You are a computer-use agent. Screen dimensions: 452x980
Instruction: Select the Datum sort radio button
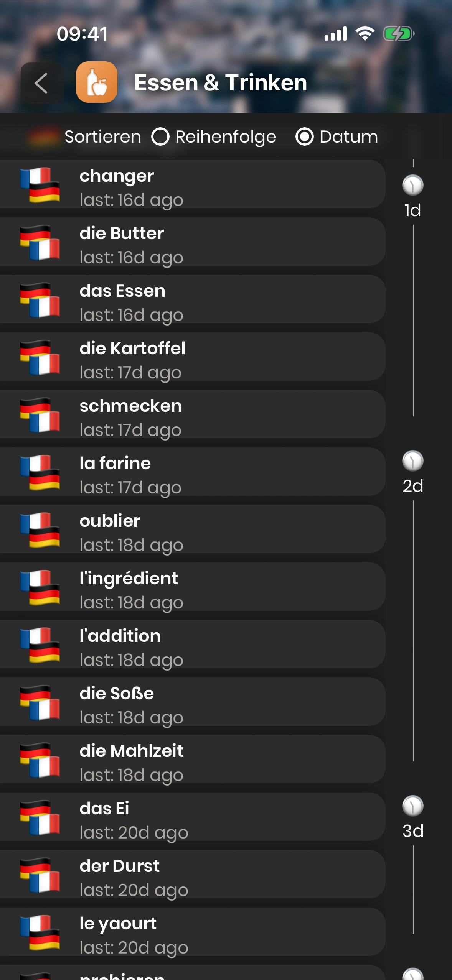(x=305, y=137)
